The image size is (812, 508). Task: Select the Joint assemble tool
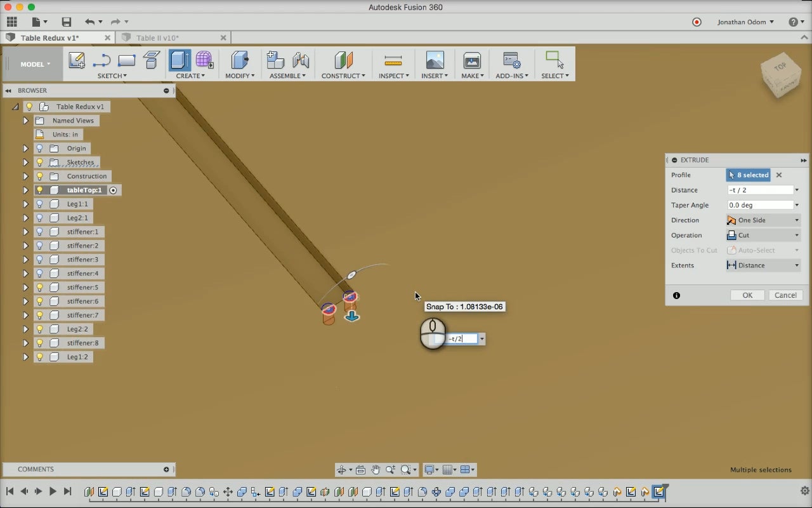[301, 60]
